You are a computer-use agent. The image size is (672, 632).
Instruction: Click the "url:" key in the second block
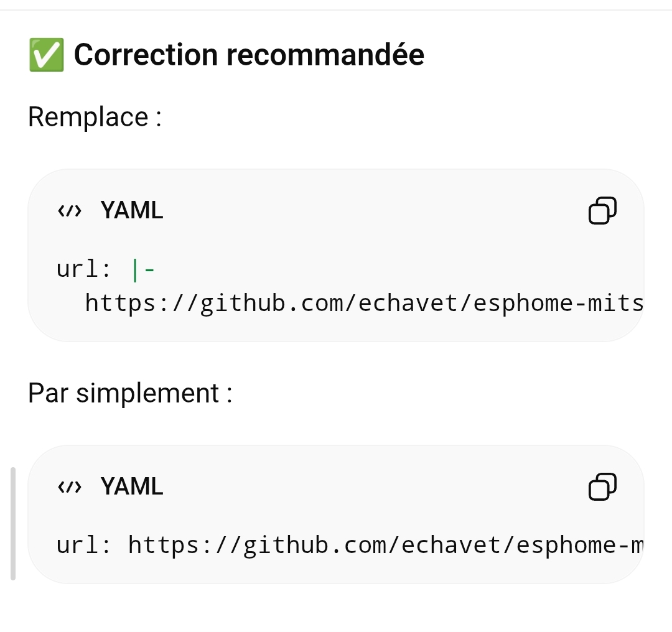pos(83,545)
